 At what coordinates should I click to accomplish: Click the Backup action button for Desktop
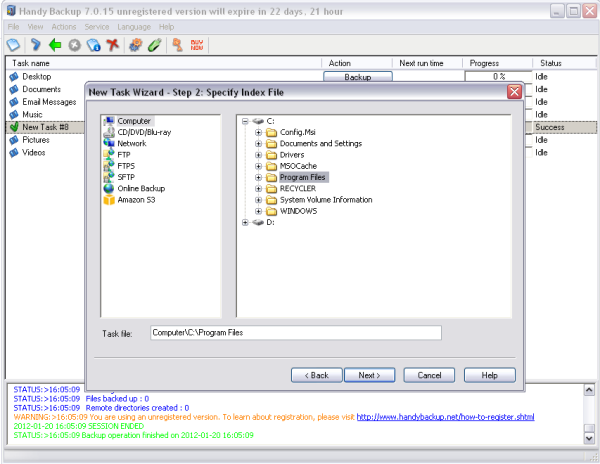tap(358, 77)
